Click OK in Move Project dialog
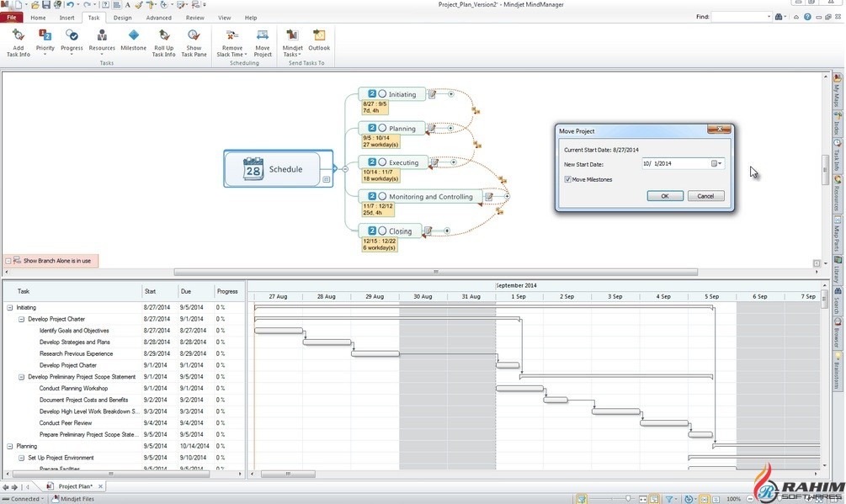The image size is (846, 504). 665,196
